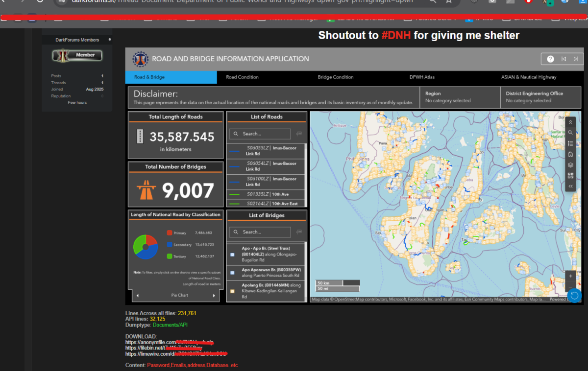Zoom in on the map
The height and width of the screenshot is (371, 588).
click(570, 276)
